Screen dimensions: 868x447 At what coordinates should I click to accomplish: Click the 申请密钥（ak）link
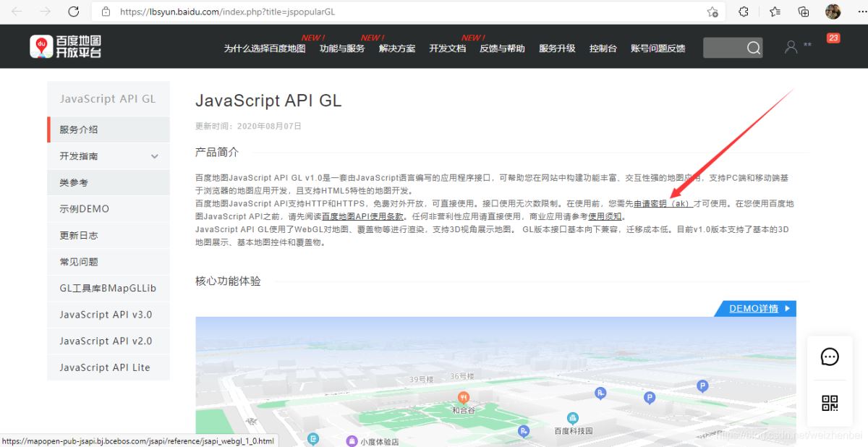(663, 204)
